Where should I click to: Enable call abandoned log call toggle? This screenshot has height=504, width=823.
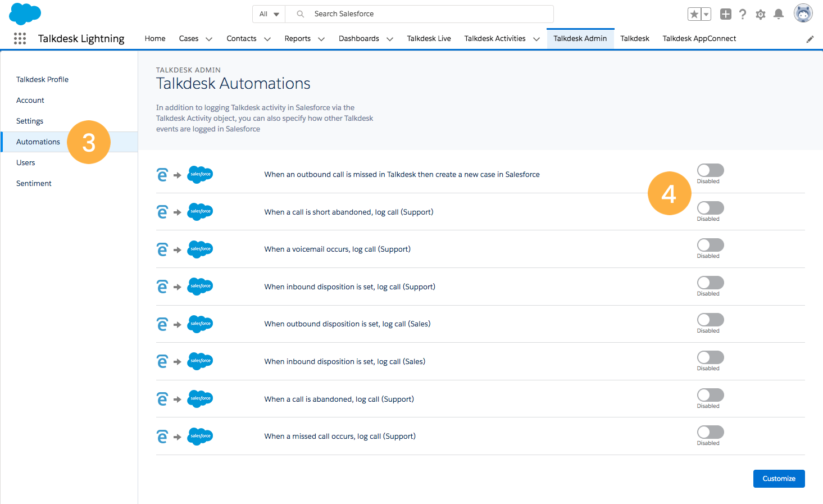pos(711,395)
